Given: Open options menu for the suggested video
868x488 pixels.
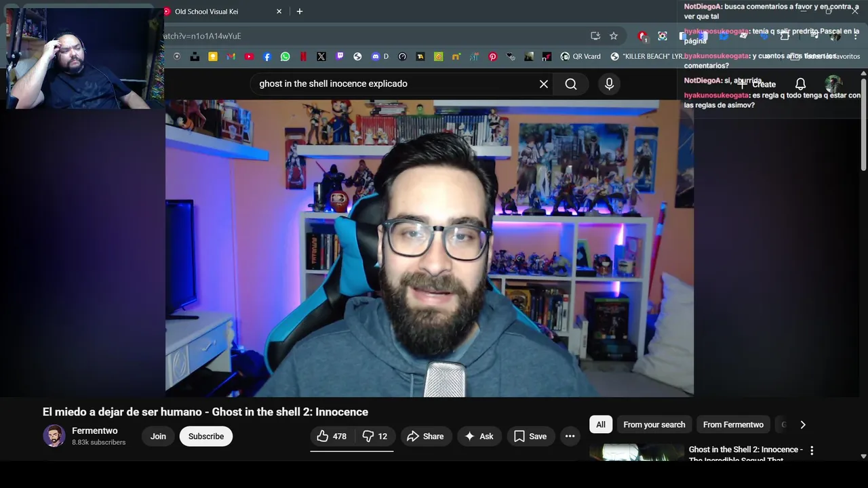Looking at the screenshot, I should point(812,451).
